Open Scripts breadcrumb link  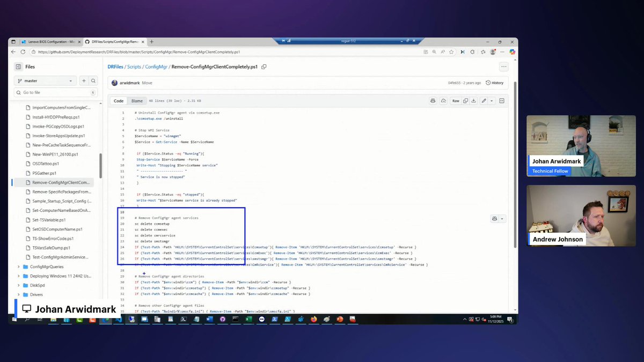134,67
